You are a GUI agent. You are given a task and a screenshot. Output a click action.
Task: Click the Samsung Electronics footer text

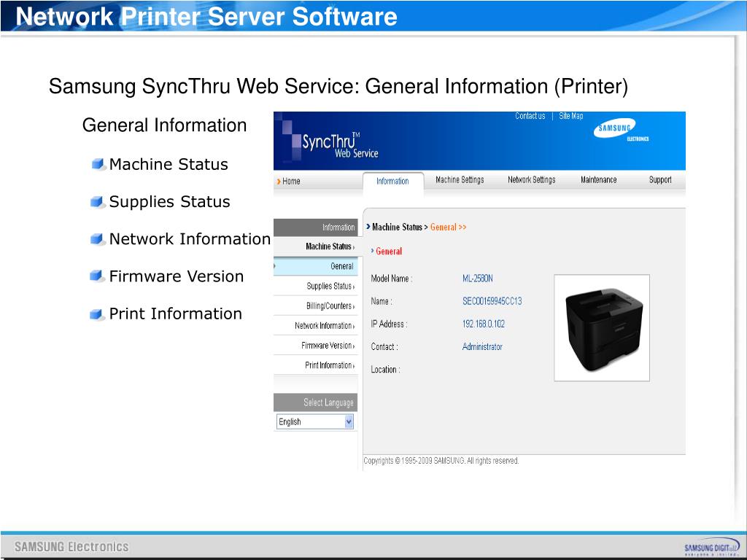point(71,547)
